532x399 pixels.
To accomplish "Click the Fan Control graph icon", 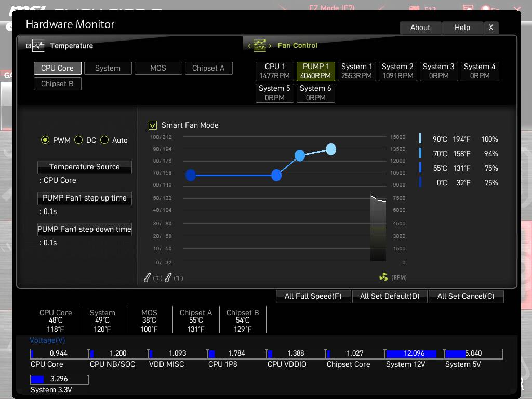I will (259, 46).
